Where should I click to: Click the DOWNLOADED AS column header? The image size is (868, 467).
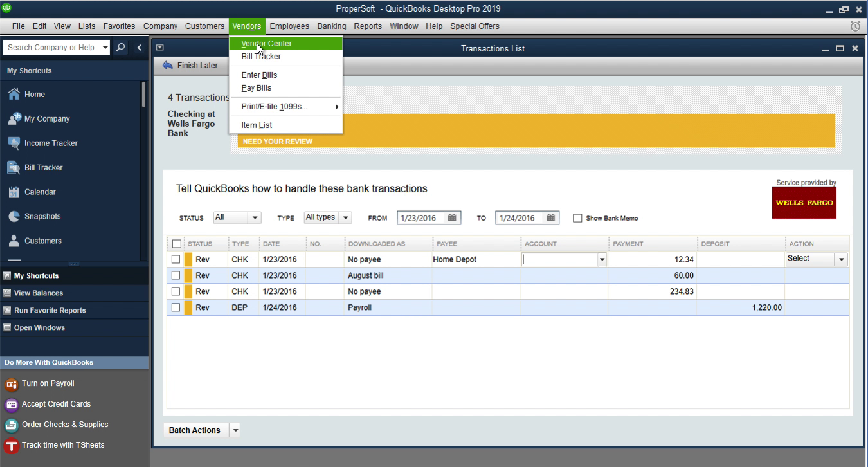[x=388, y=244]
